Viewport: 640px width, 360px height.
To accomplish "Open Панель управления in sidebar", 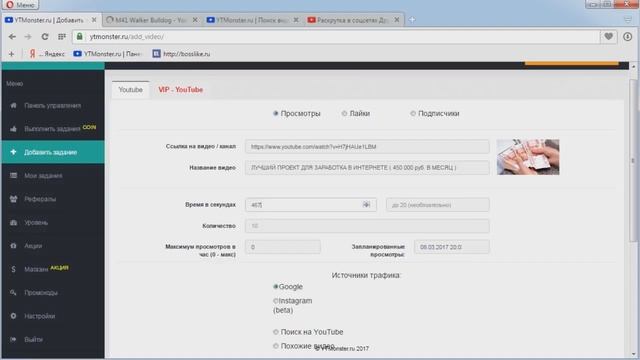I will click(x=52, y=105).
